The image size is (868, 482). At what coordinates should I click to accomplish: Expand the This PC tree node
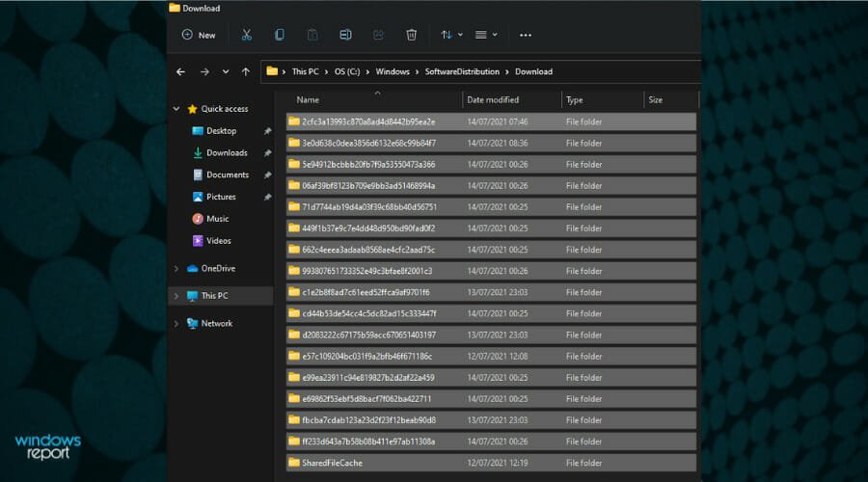(176, 296)
